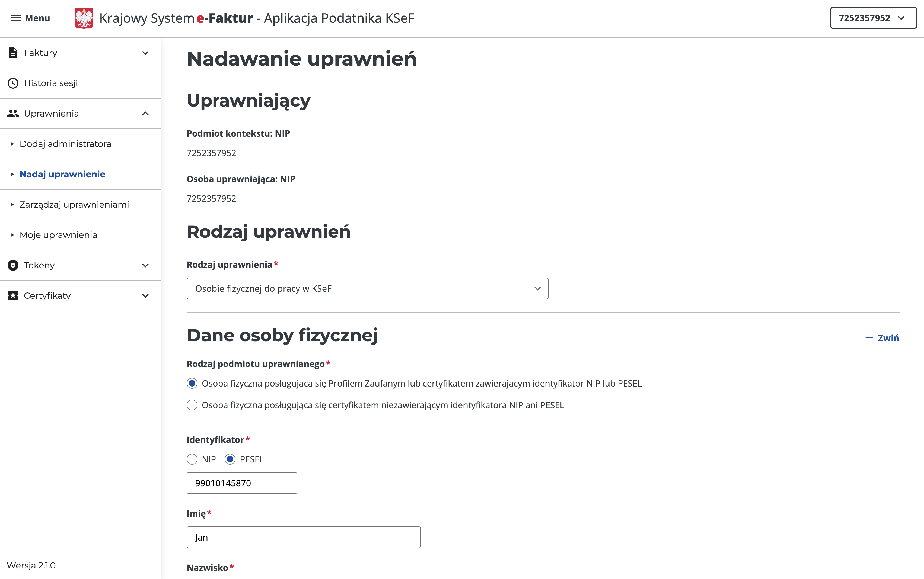Screen dimensions: 924x579
Task: Click the hamburger Menu icon
Action: [16, 18]
